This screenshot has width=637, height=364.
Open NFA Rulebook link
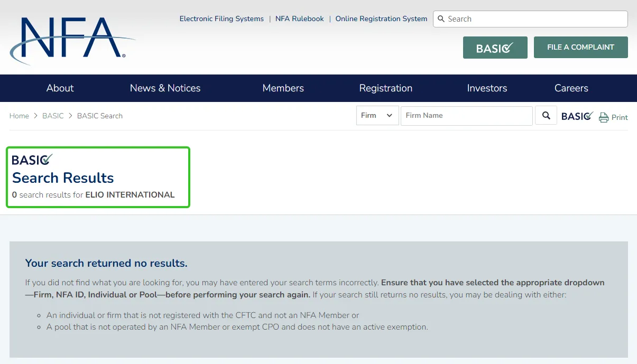pyautogui.click(x=300, y=18)
